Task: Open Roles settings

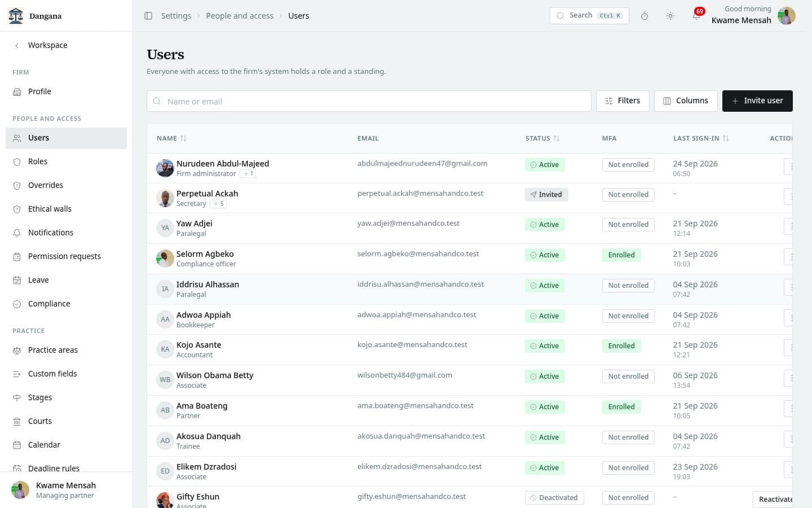Action: pos(66,161)
